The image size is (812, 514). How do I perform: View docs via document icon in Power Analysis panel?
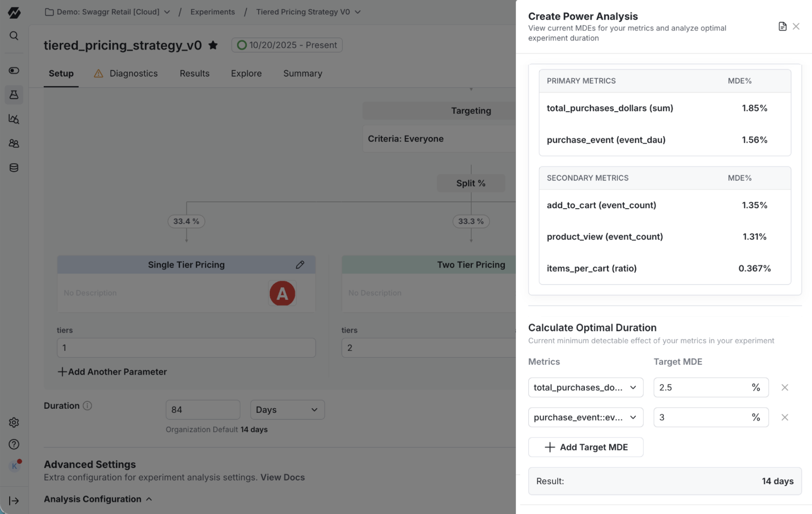click(x=783, y=26)
